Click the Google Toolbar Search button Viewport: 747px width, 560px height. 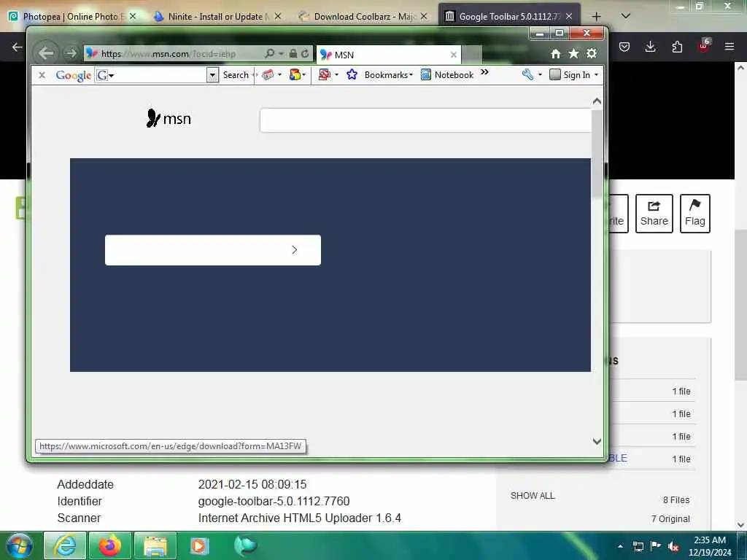coord(236,75)
